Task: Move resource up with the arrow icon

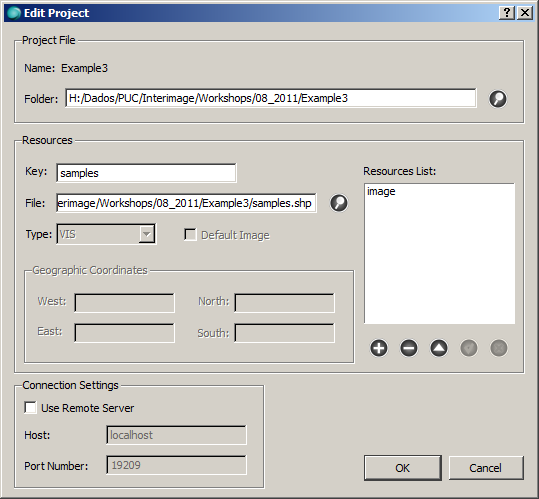Action: point(439,348)
